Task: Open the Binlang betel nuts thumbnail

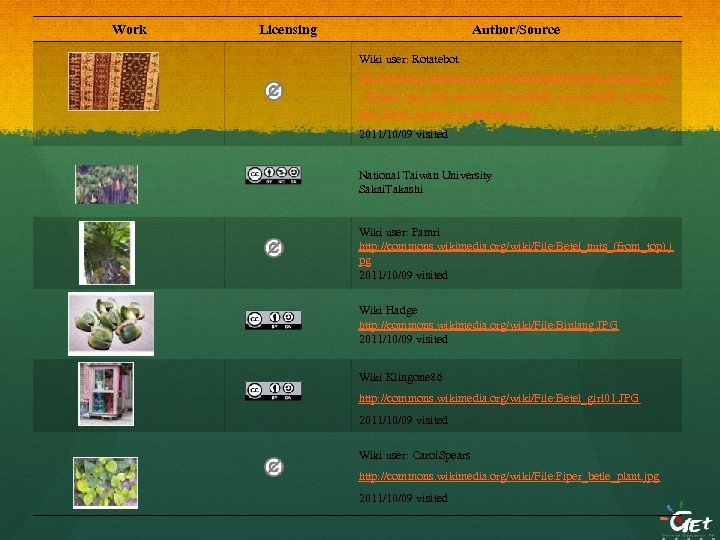Action: point(111,324)
